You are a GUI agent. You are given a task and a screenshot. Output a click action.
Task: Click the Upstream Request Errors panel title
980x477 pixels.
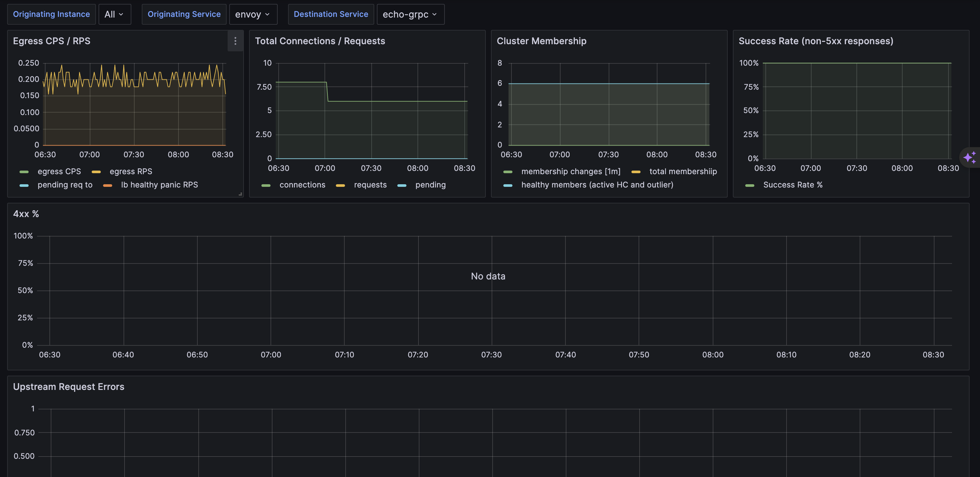(69, 387)
